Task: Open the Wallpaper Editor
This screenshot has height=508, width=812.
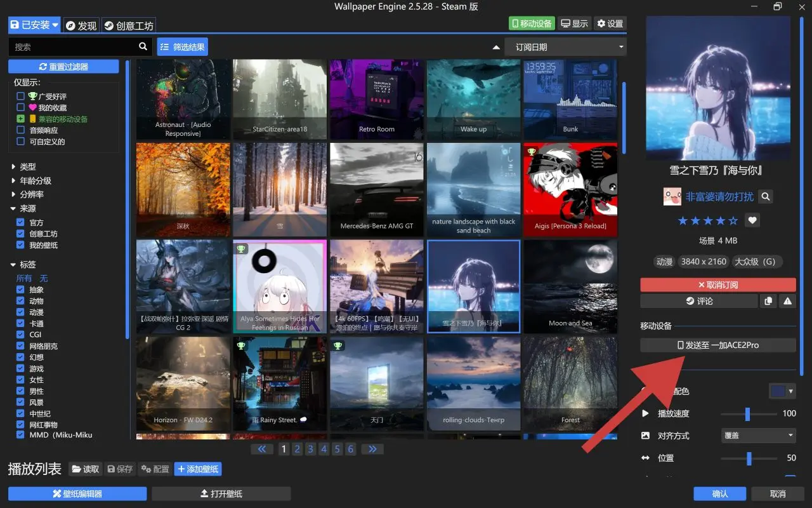Action: coord(77,493)
